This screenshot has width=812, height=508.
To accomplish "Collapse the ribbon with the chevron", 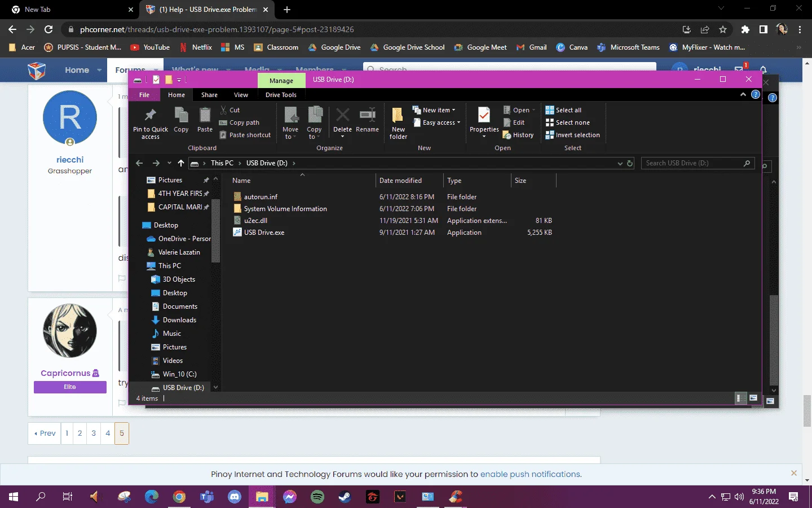I will pyautogui.click(x=743, y=94).
